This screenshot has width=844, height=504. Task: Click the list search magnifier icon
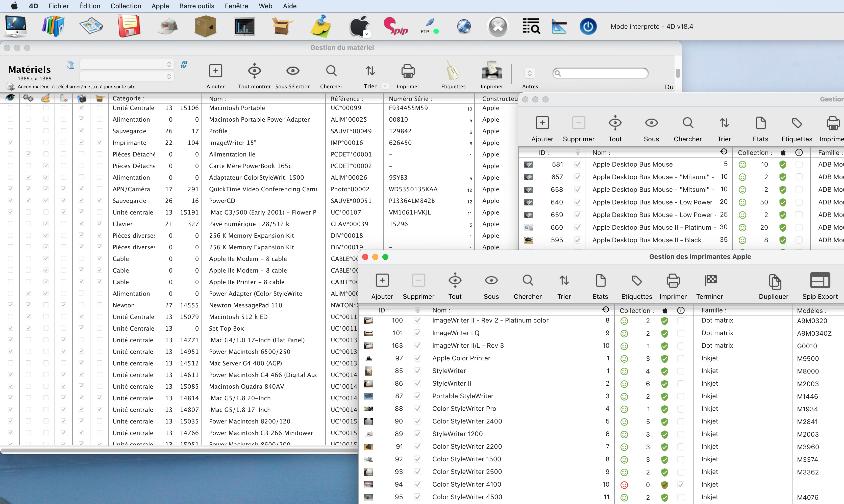pyautogui.click(x=531, y=26)
